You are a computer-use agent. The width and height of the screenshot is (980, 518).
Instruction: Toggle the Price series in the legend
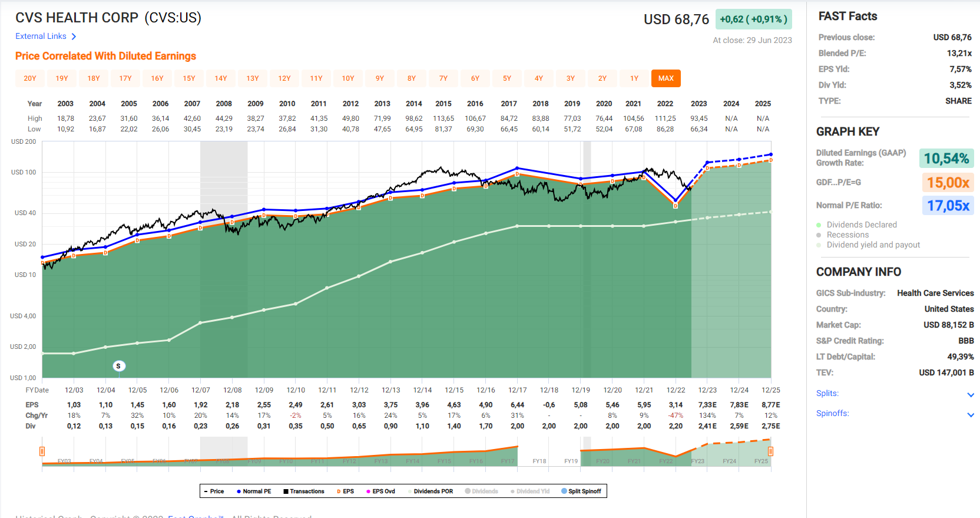coord(214,491)
